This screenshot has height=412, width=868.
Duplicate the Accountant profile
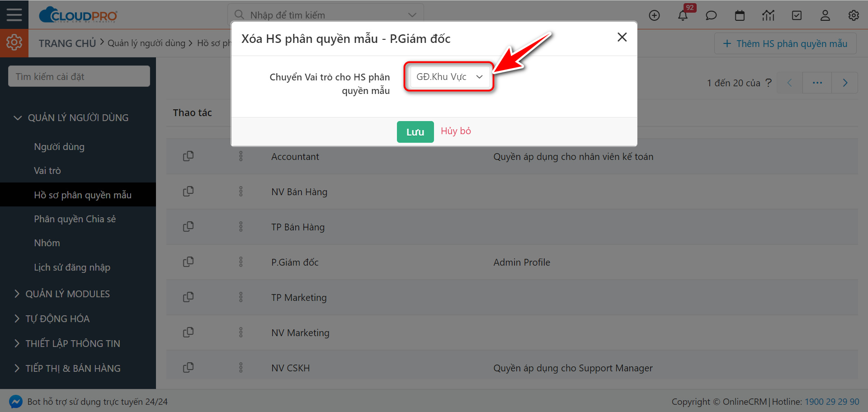[x=188, y=156]
